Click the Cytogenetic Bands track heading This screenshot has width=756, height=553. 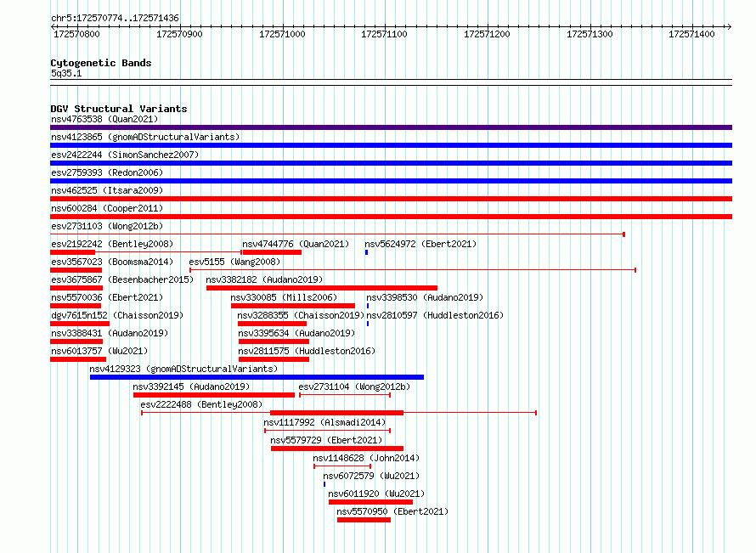coord(101,63)
